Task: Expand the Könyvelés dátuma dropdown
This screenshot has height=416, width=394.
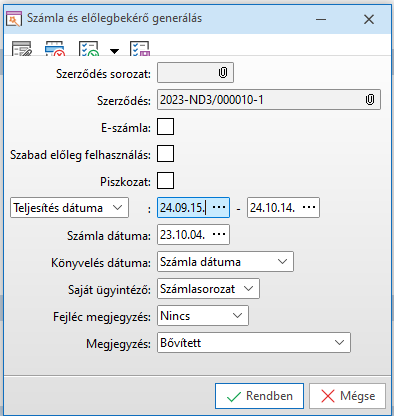Action: pyautogui.click(x=225, y=262)
